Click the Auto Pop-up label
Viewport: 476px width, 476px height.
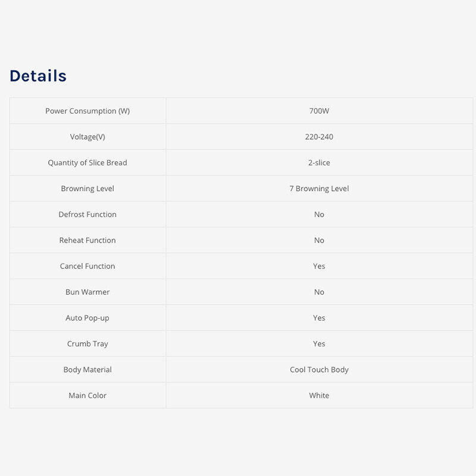click(x=87, y=318)
